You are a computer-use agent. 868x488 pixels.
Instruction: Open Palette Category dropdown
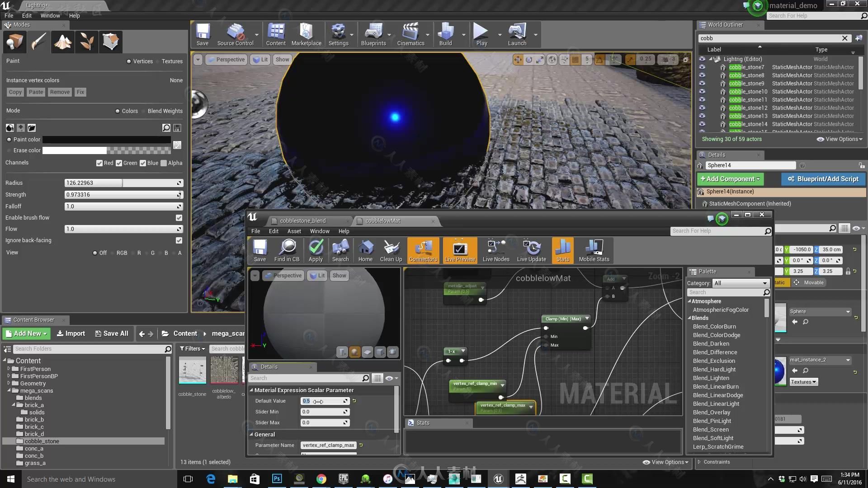[741, 283]
